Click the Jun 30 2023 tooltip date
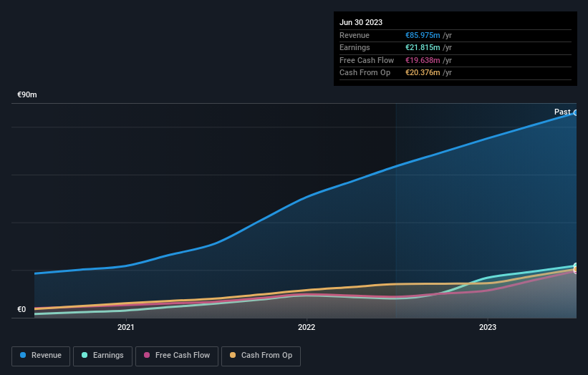This screenshot has width=588, height=375. [361, 22]
